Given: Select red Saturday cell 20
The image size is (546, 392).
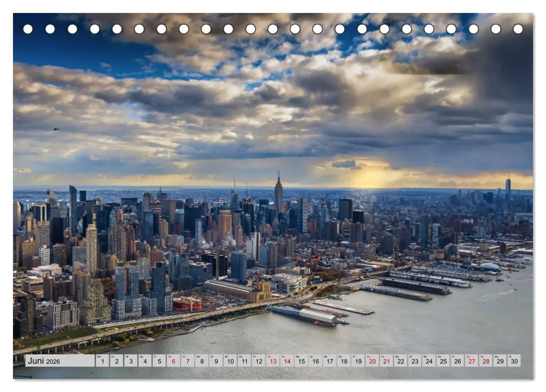Looking at the screenshot, I should tap(372, 361).
